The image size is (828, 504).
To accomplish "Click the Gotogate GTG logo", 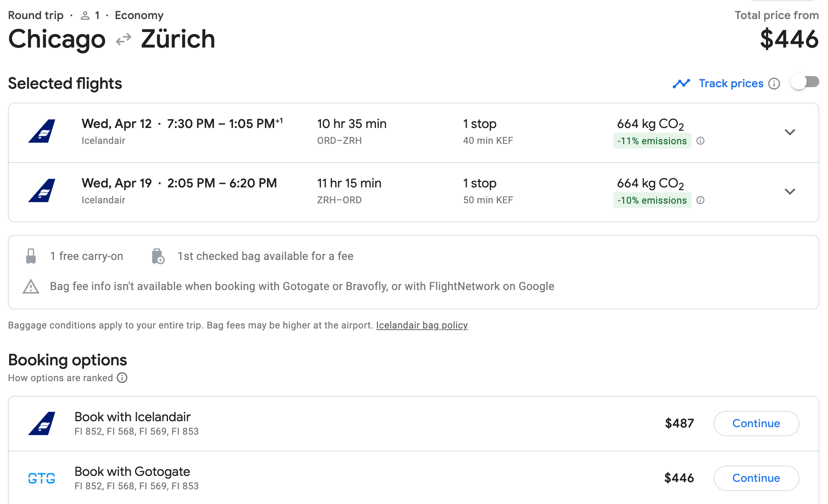I will coord(42,478).
